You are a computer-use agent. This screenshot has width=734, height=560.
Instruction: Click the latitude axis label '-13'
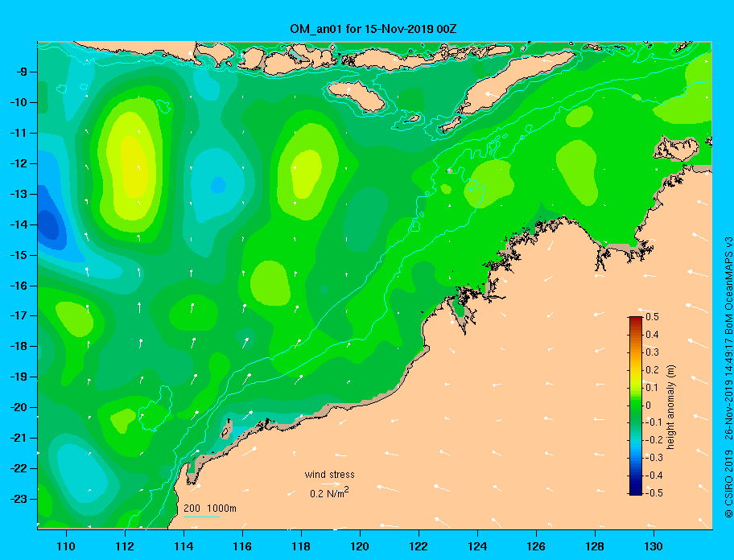pyautogui.click(x=19, y=194)
